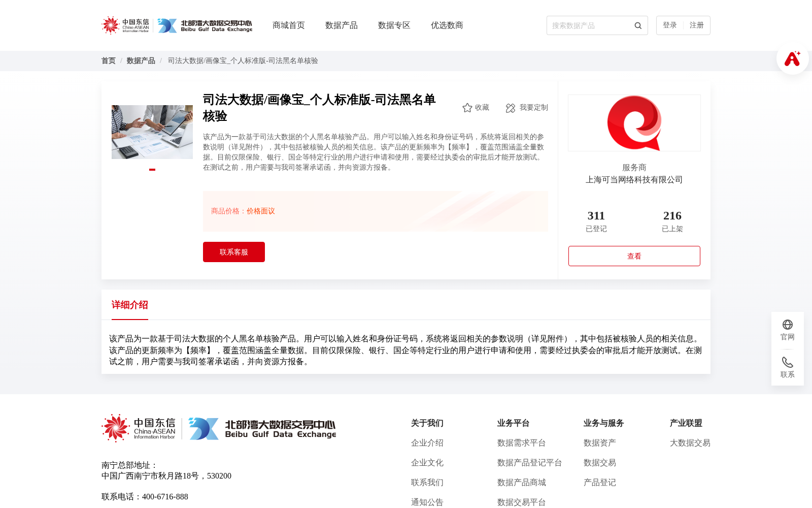Click the 关于我们 footer heading
Viewport: 812px width, 508px height.
coord(427,423)
